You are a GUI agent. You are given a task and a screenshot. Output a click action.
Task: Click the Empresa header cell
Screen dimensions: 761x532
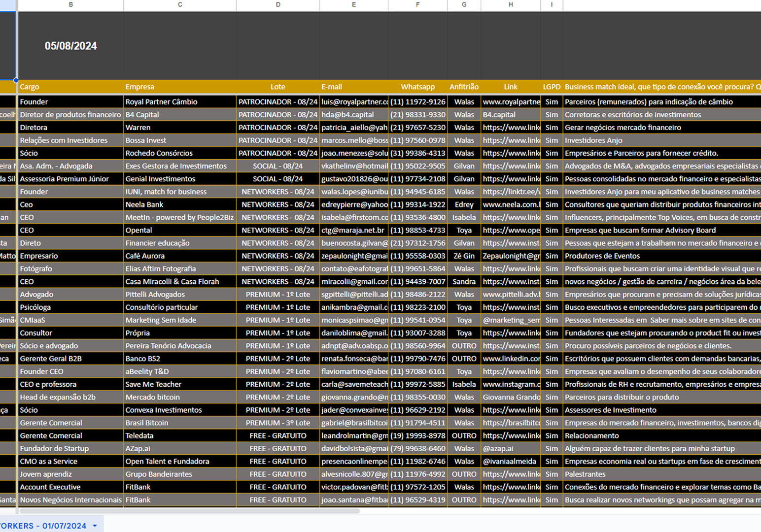point(180,87)
